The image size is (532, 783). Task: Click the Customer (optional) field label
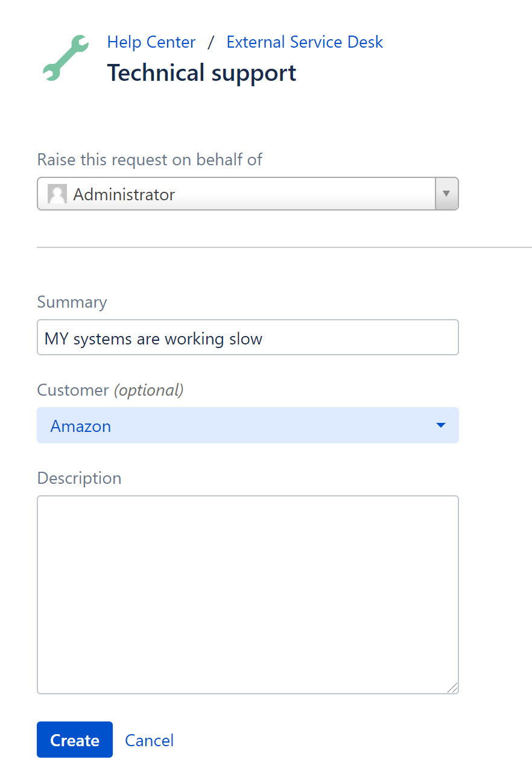(x=110, y=390)
